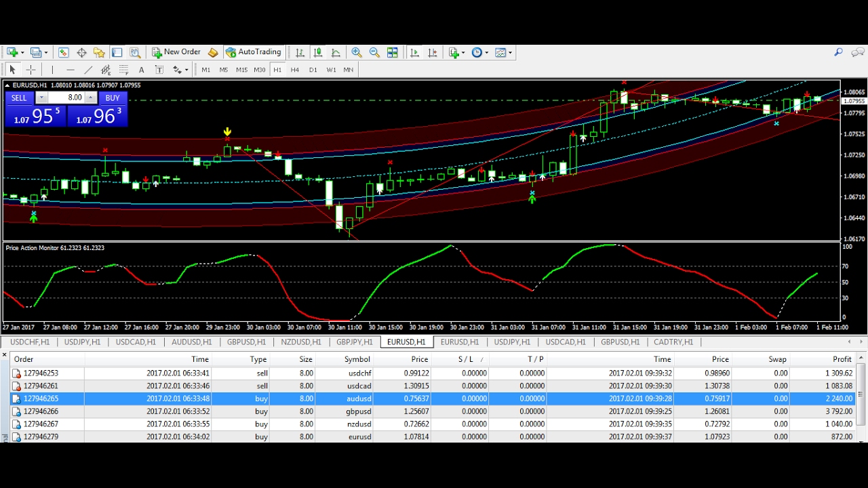Toggle the AutoTrading button
This screenshot has width=868, height=488.
[254, 52]
